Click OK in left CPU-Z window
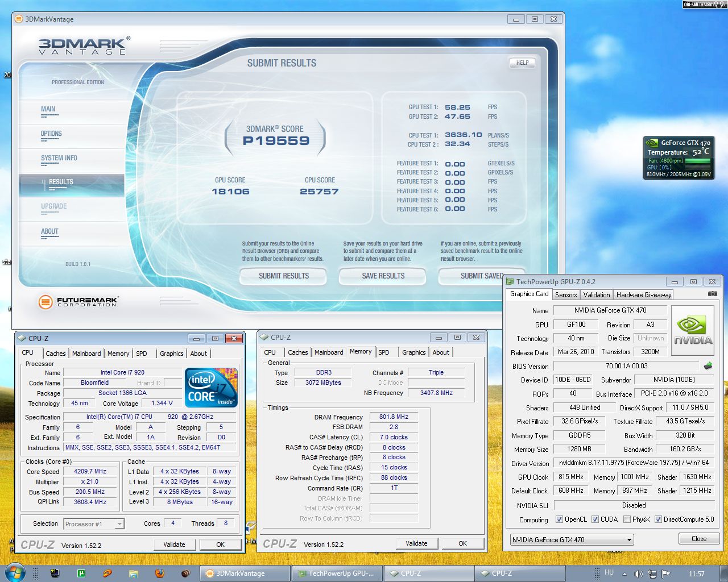The image size is (728, 582). click(x=221, y=544)
